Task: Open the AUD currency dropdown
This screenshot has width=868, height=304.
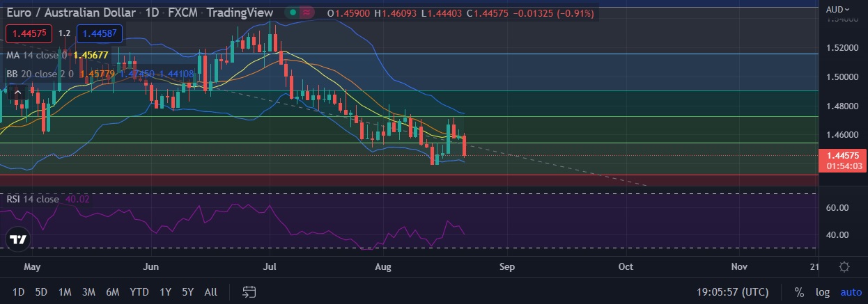Action: click(838, 9)
